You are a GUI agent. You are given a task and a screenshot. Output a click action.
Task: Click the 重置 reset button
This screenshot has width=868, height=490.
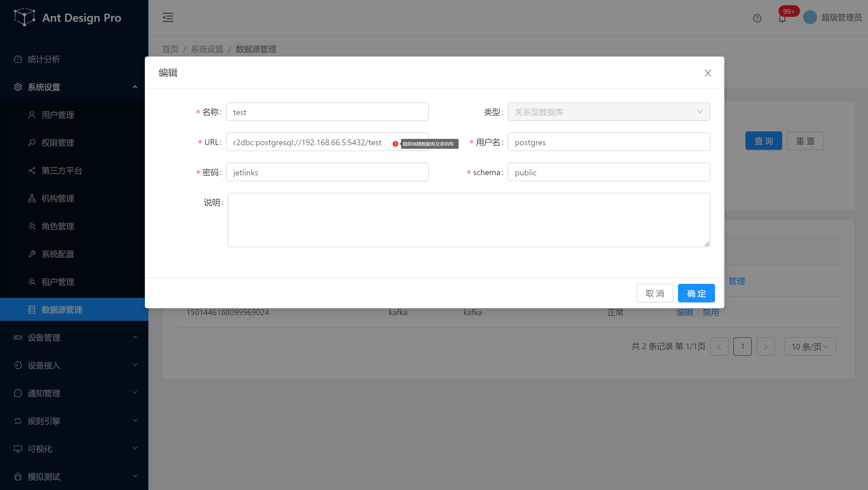pos(805,141)
